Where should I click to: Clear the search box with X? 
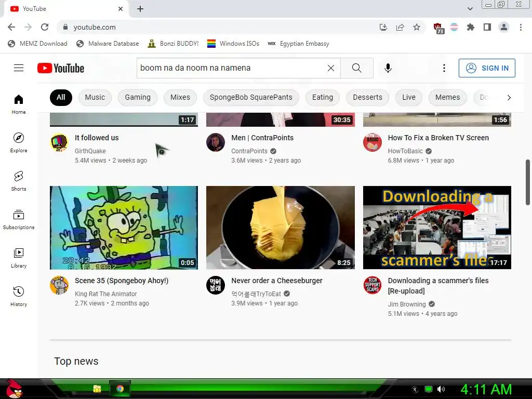click(331, 68)
